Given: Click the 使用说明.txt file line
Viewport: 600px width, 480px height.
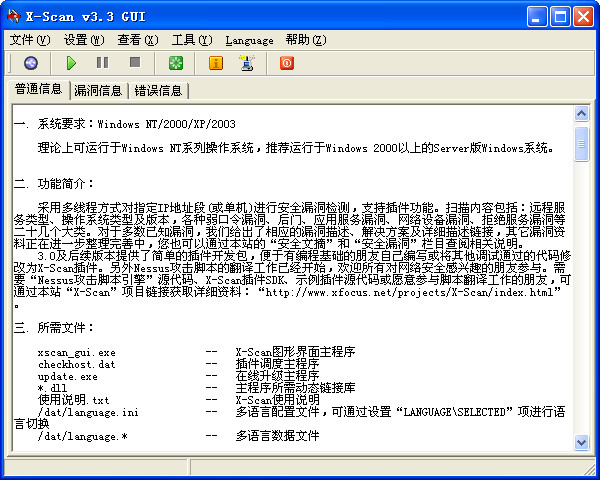Looking at the screenshot, I should pos(73,400).
